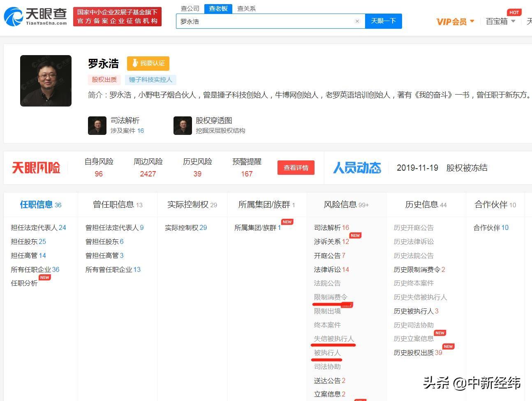The height and width of the screenshot is (401, 532).
Task: Click the 2019-11-19 股权被冻结 update
Action: tap(442, 168)
